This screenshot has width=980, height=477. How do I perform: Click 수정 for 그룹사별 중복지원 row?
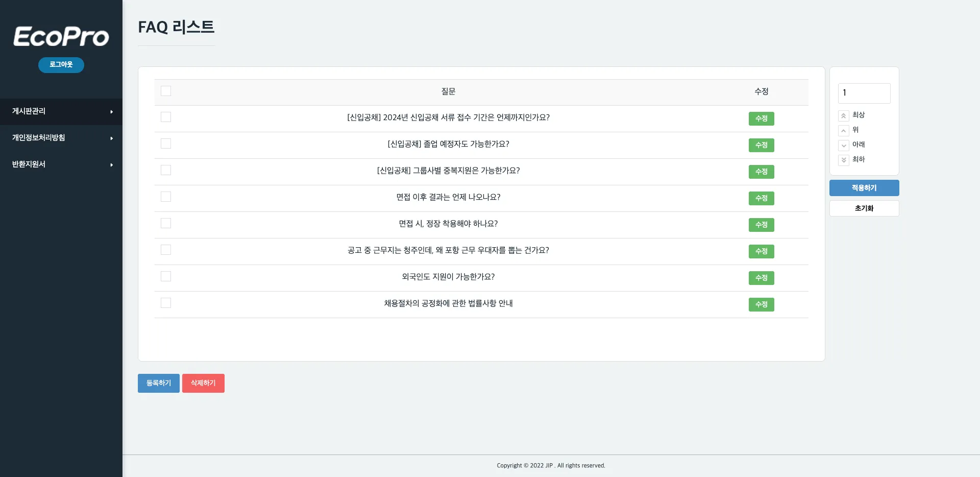click(761, 172)
